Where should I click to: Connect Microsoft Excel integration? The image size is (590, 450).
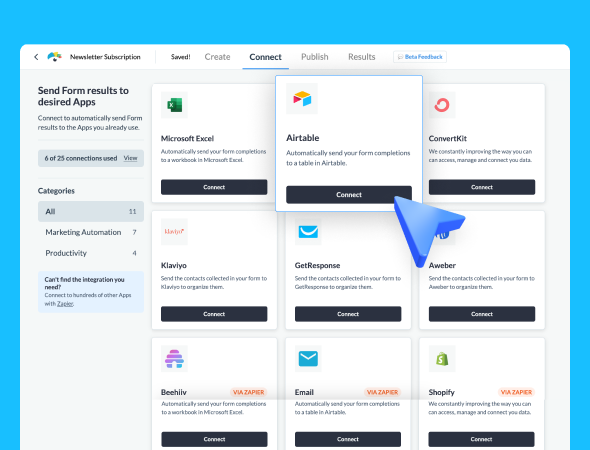click(214, 187)
